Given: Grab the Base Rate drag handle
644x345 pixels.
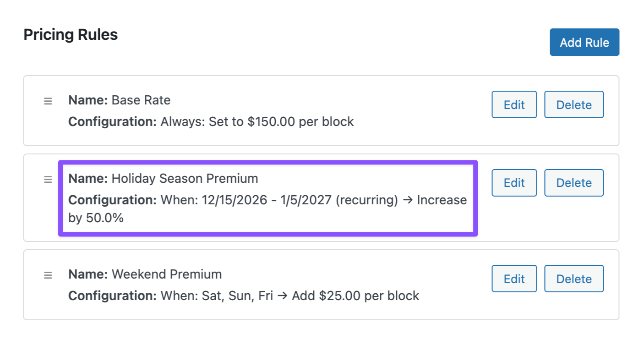Looking at the screenshot, I should pyautogui.click(x=48, y=101).
